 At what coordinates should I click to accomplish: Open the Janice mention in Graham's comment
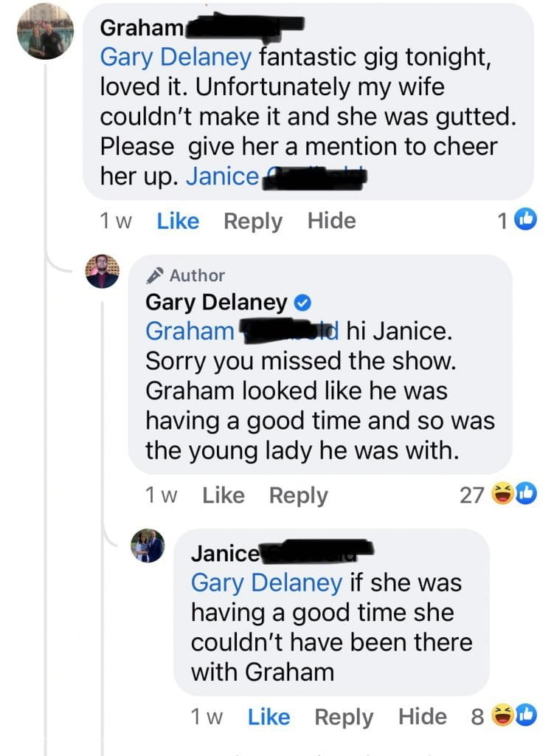tap(222, 177)
